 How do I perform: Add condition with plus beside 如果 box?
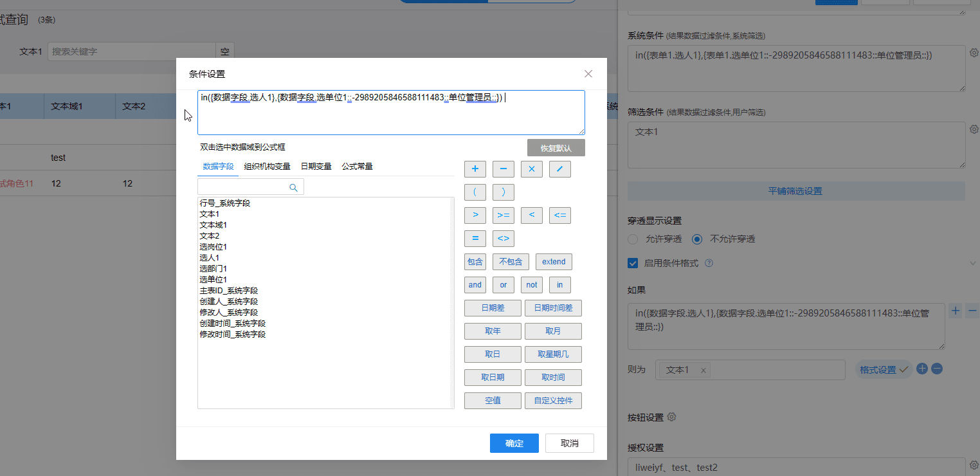[x=956, y=311]
